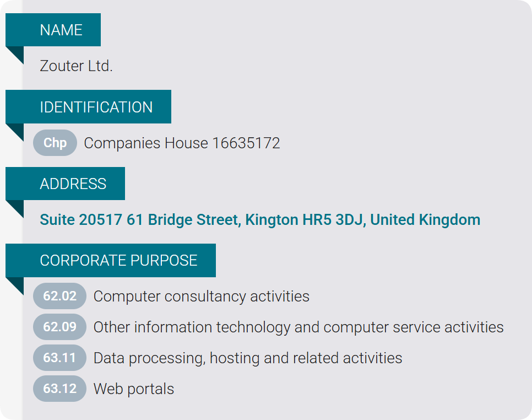Click the 62.02 activity code badge

click(x=59, y=296)
